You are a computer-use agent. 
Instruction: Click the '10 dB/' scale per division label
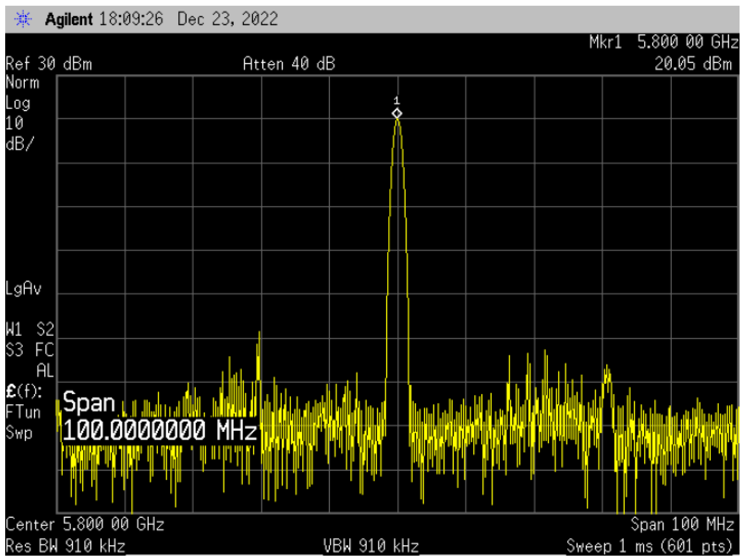[x=20, y=134]
